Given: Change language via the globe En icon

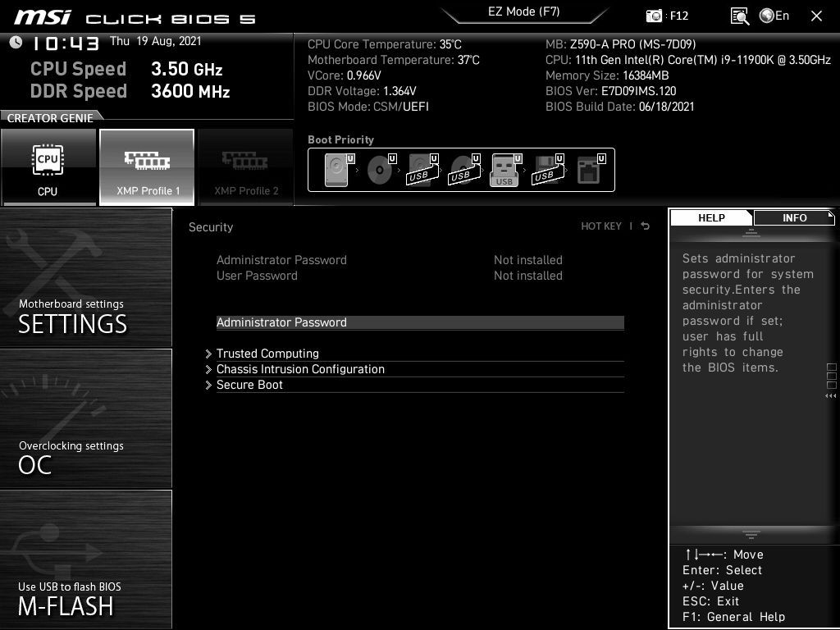Looking at the screenshot, I should (774, 16).
